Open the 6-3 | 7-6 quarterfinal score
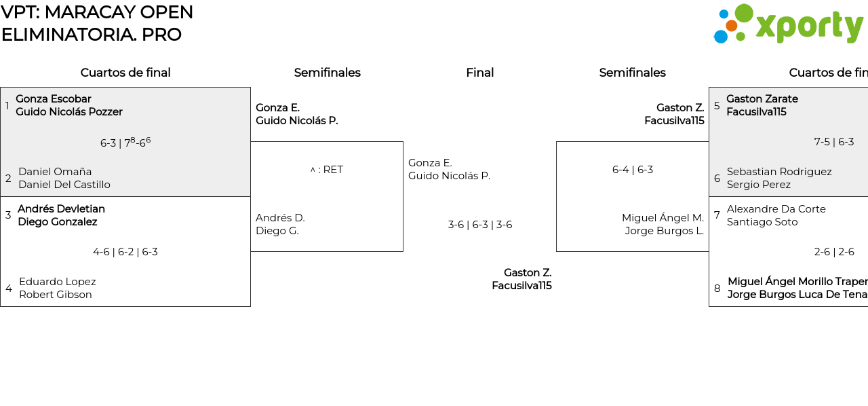This screenshot has height=406, width=868. (x=125, y=142)
